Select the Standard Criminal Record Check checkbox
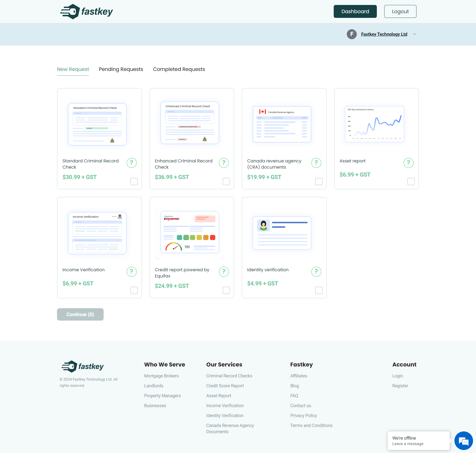This screenshot has width=476, height=453. [x=134, y=181]
